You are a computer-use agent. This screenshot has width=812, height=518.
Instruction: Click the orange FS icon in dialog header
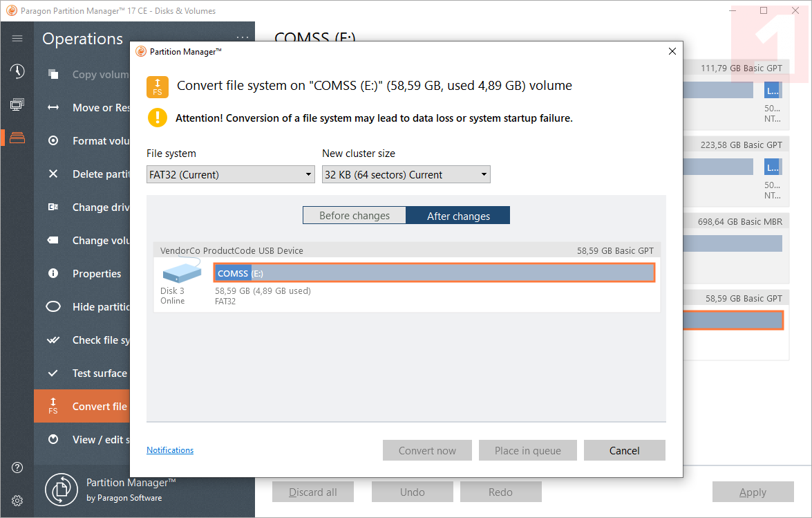pyautogui.click(x=158, y=86)
